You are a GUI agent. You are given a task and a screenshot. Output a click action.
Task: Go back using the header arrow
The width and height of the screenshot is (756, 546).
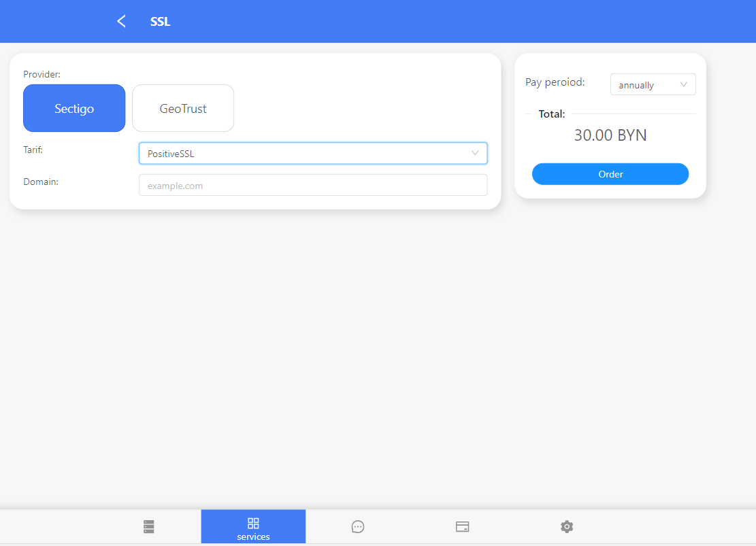[121, 21]
